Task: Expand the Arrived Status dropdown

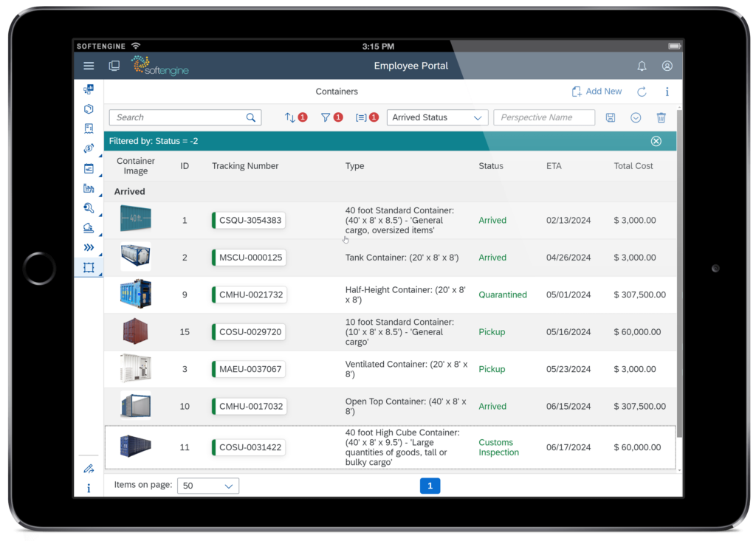Action: 437,117
